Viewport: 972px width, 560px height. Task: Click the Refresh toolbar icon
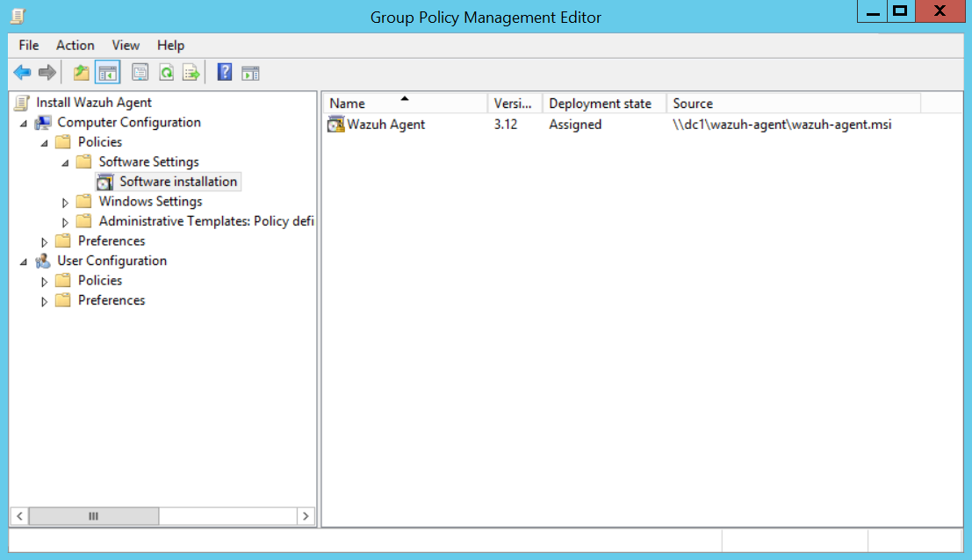click(x=166, y=73)
